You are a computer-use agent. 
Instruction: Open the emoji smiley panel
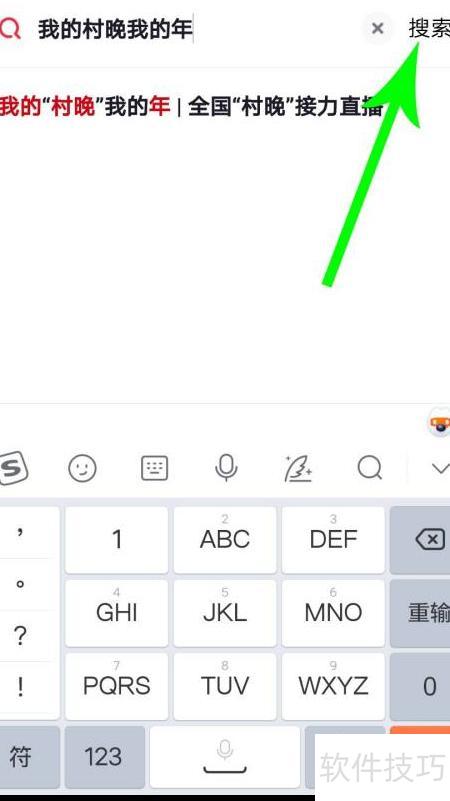(82, 468)
